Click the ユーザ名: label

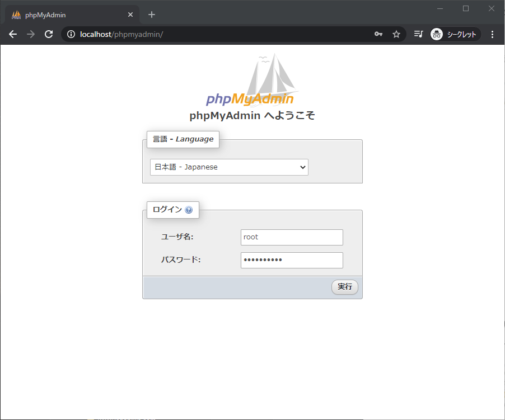click(177, 237)
